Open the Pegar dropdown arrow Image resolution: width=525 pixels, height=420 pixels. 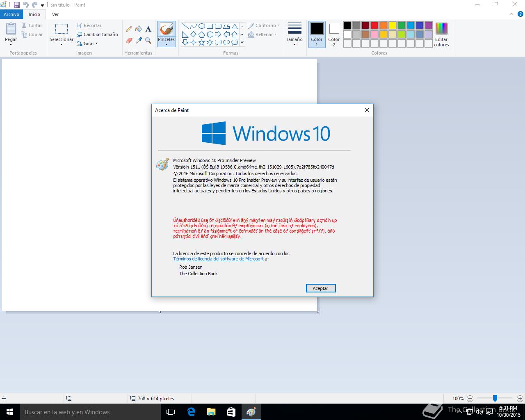[11, 44]
